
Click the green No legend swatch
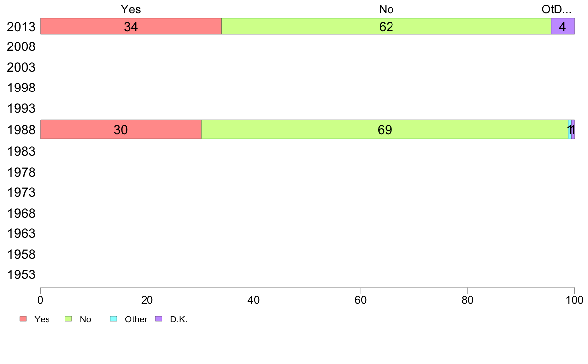coord(68,319)
